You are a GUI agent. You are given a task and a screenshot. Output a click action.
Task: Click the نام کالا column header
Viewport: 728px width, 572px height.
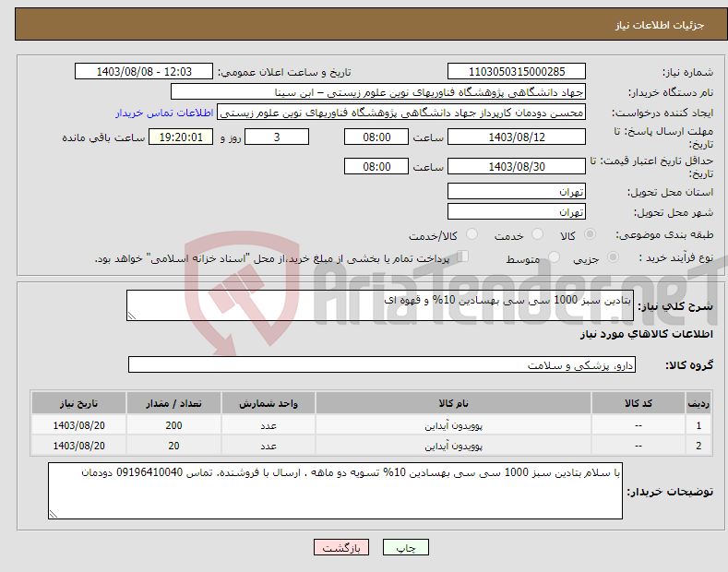tap(453, 403)
